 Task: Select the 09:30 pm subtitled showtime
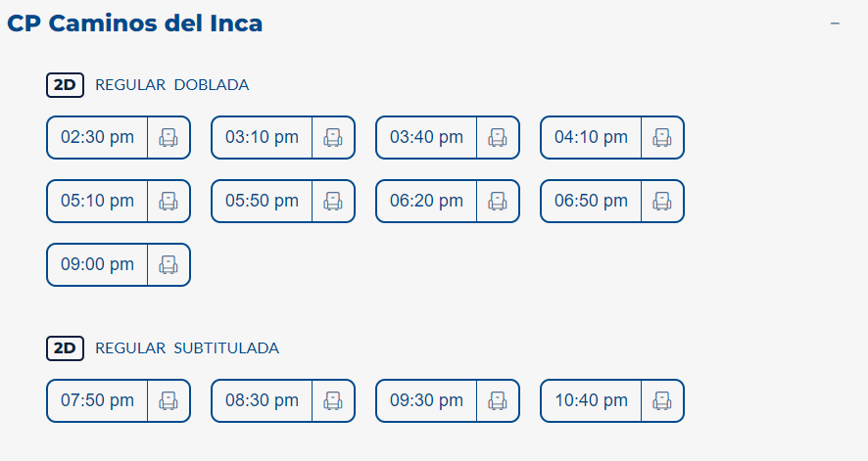pos(426,401)
